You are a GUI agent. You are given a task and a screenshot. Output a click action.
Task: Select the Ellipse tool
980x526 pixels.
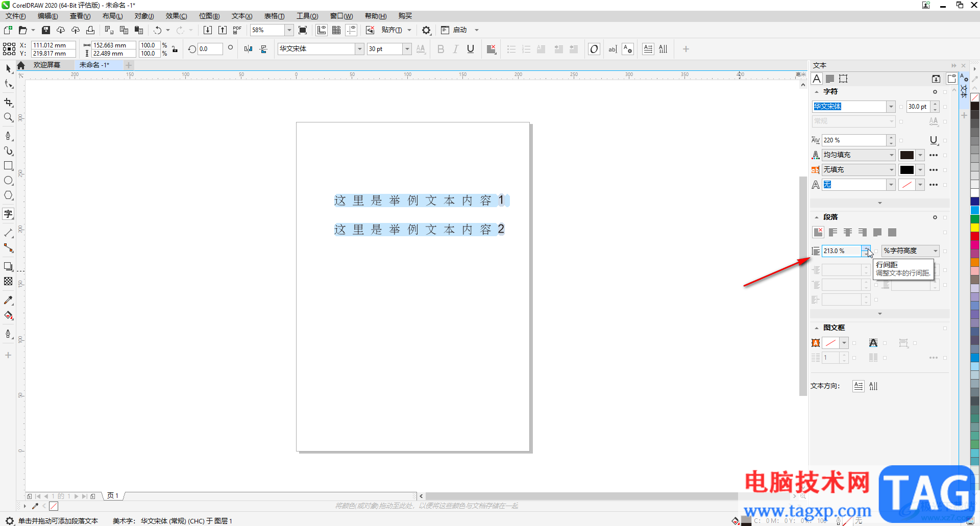pyautogui.click(x=8, y=181)
